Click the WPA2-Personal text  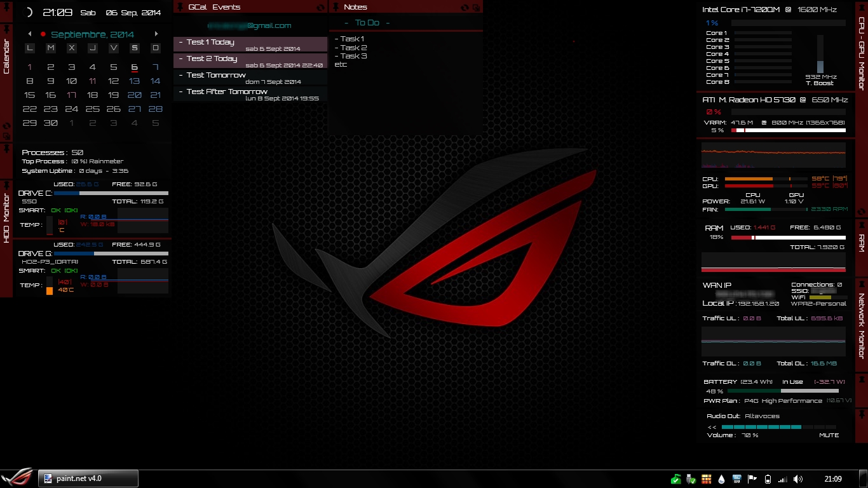click(x=818, y=304)
